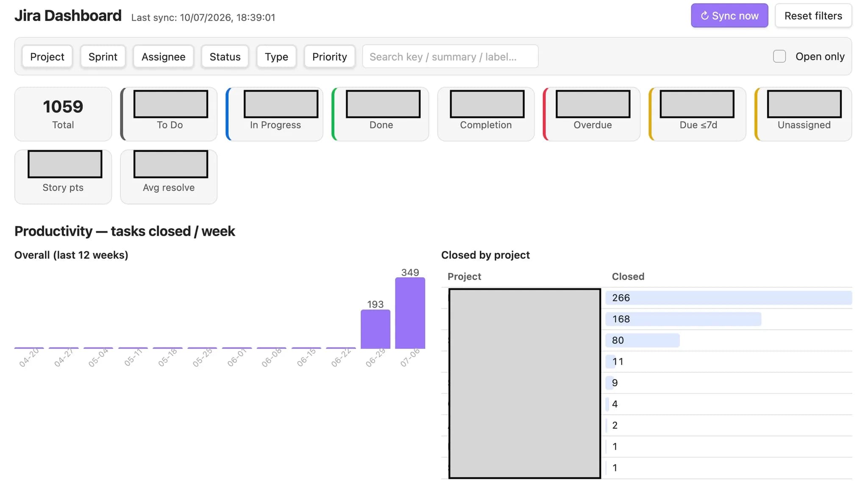The image size is (868, 499).
Task: Open the Status filter dropdown
Action: tap(225, 56)
